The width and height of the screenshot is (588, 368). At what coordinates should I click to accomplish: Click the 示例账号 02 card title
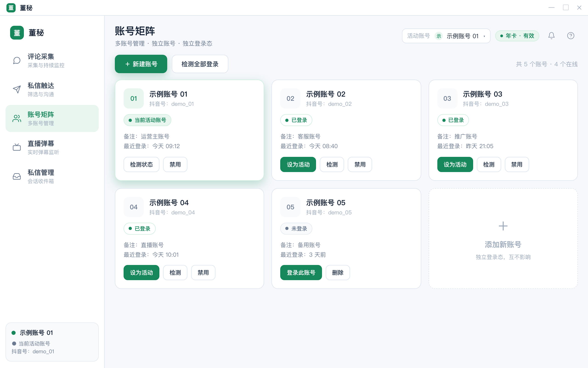(326, 94)
